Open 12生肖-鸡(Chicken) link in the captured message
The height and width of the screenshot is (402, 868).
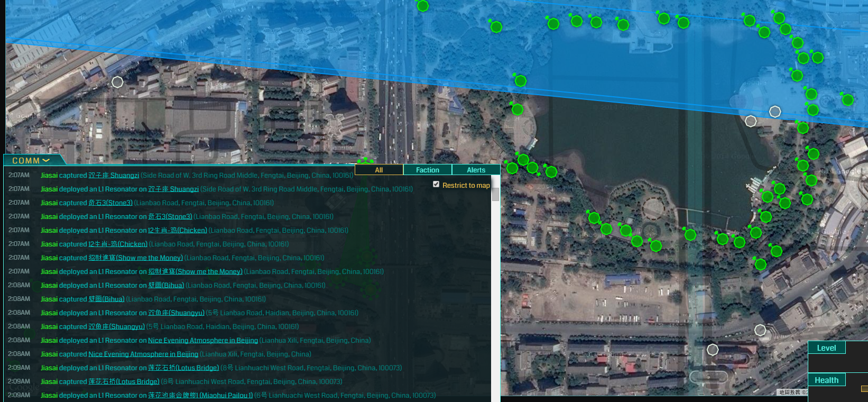[118, 244]
